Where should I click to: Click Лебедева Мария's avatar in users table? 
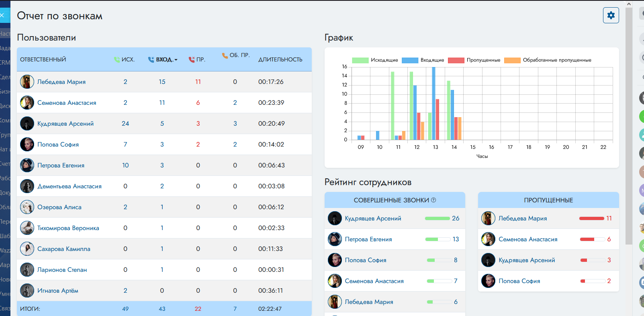coord(27,82)
